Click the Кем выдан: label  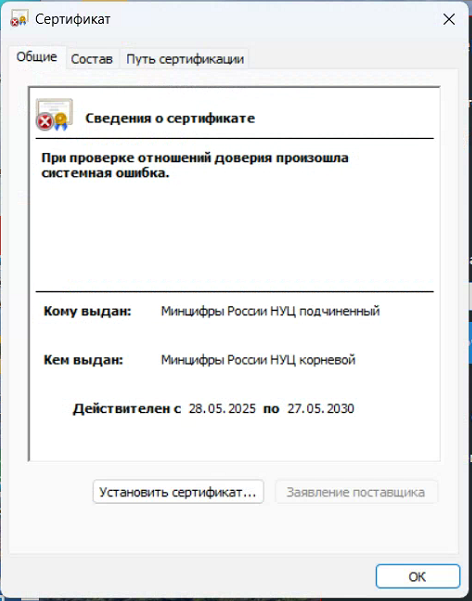83,360
